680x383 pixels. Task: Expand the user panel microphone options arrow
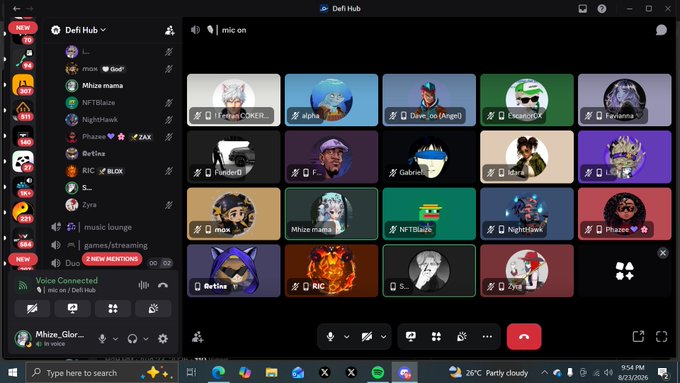(115, 339)
